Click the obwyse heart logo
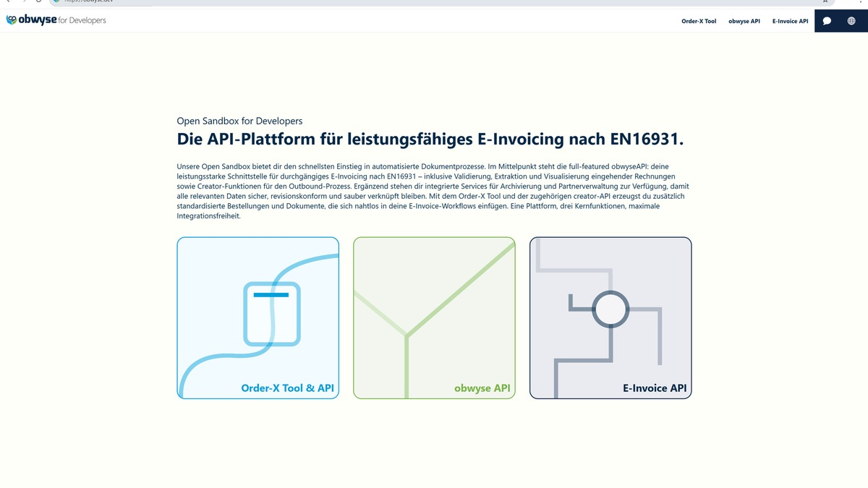The width and height of the screenshot is (868, 488). 10,20
